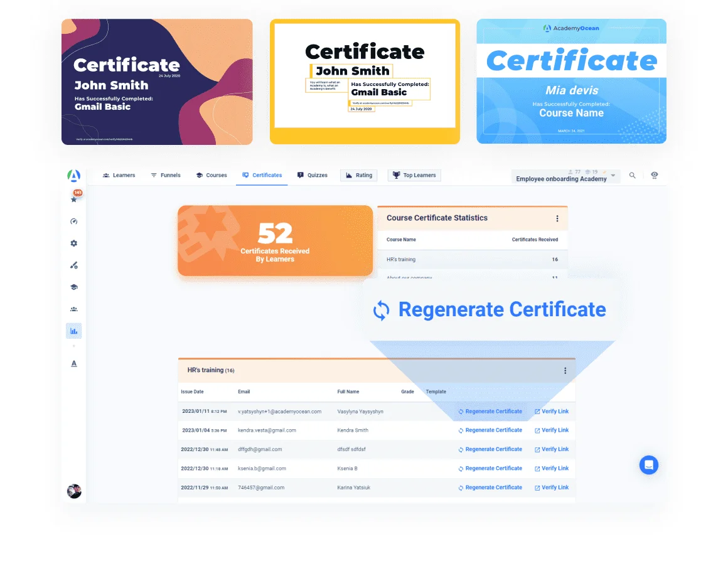This screenshot has width=728, height=581.
Task: Click the orange 52 Certificates Received card
Action: [x=275, y=241]
